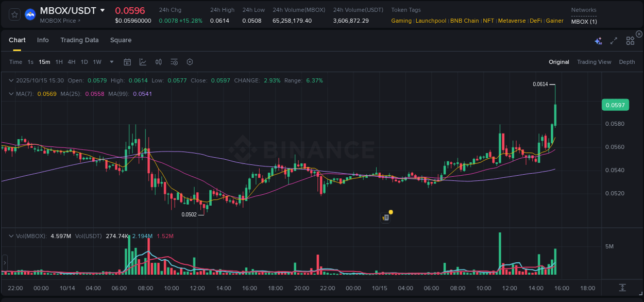Expand the chart with the fullscreen arrows icon
Viewport: 644px width, 302px height.
tap(613, 40)
